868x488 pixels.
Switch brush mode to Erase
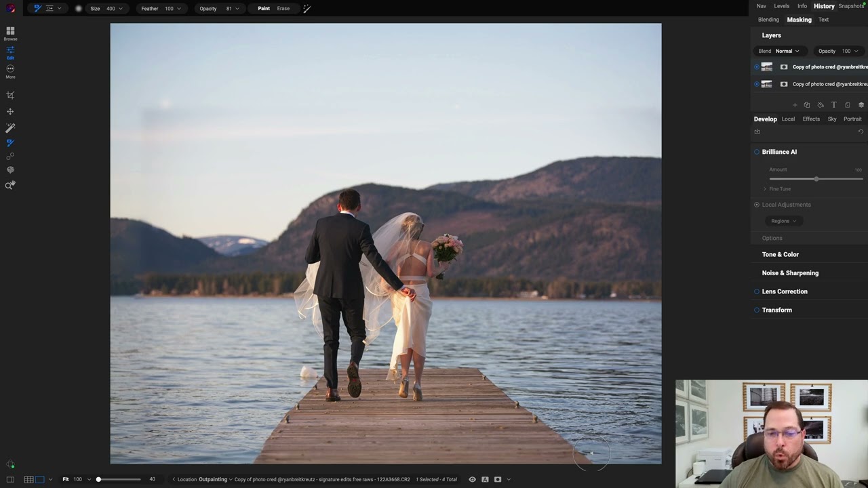pyautogui.click(x=283, y=9)
